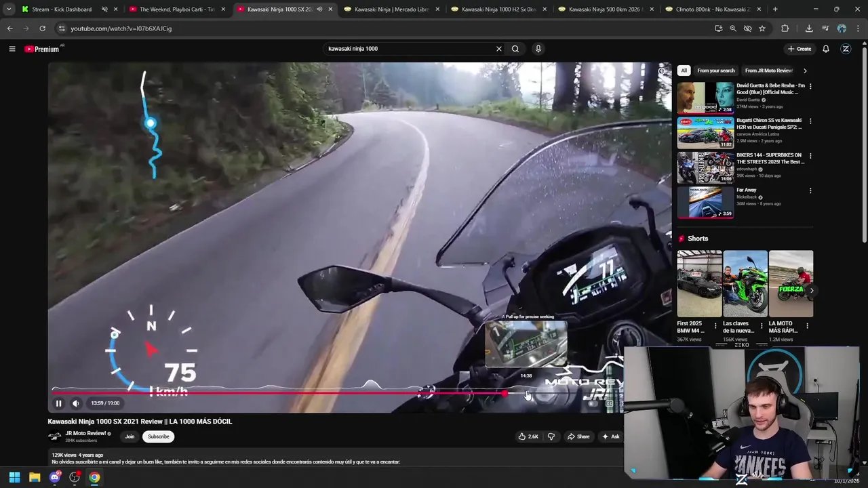
Task: Open options menu for David Guetta video
Action: pyautogui.click(x=810, y=86)
